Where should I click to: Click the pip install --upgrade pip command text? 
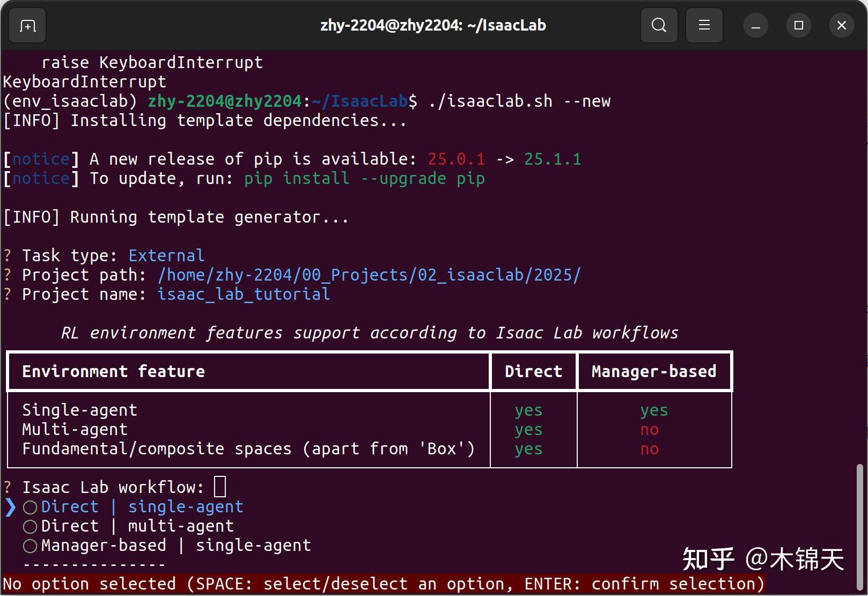pyautogui.click(x=363, y=178)
